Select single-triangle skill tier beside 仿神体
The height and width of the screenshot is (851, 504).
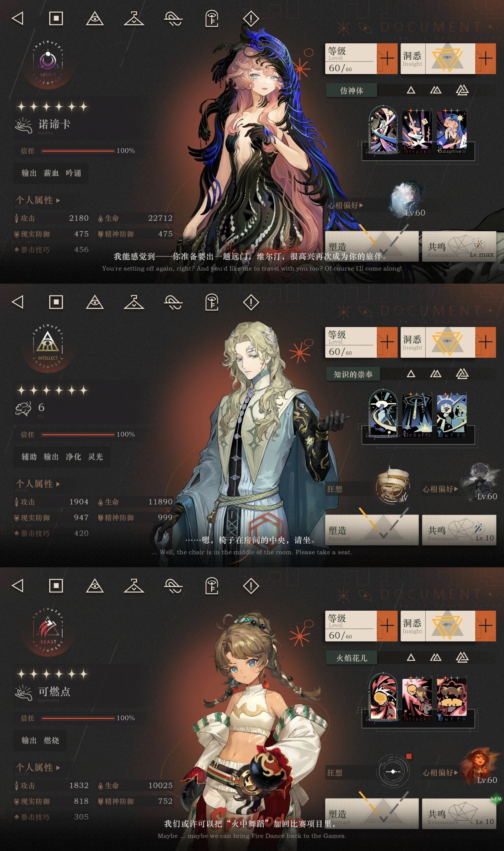411,90
